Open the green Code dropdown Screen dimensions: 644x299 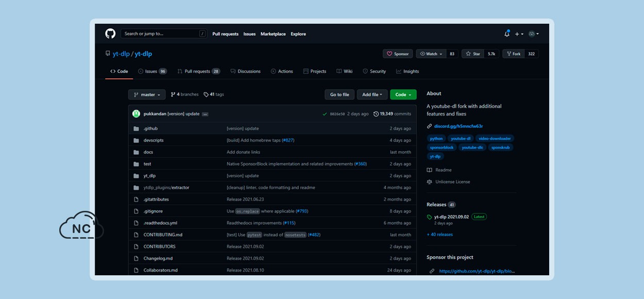pyautogui.click(x=403, y=95)
